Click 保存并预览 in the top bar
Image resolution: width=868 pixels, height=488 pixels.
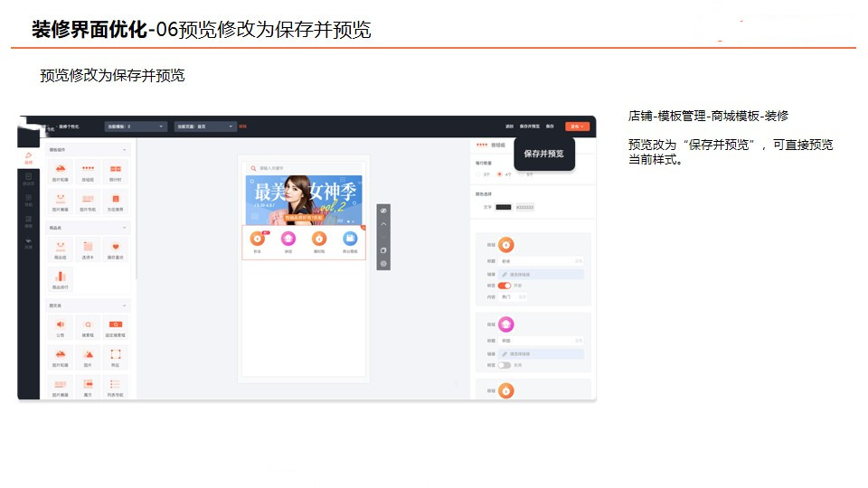point(529,127)
